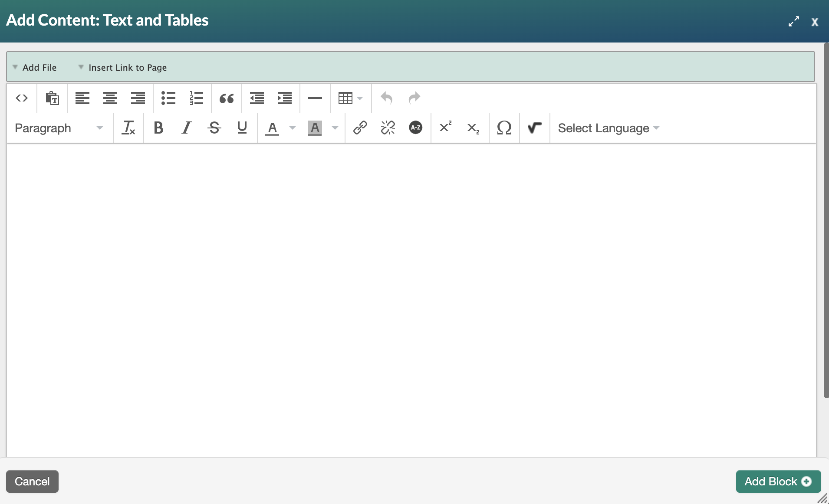Insert a numbered list
829x504 pixels.
coord(196,98)
